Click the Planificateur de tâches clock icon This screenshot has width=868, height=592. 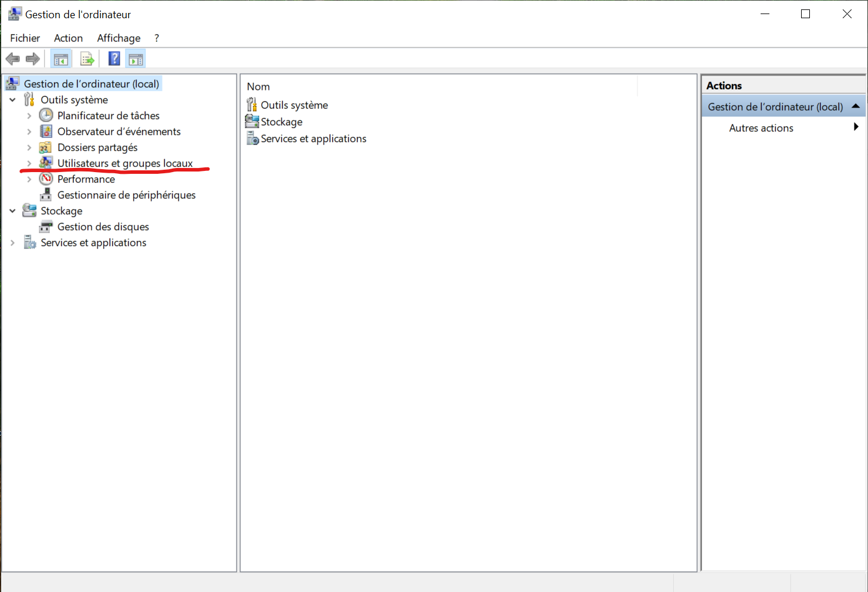click(x=46, y=116)
